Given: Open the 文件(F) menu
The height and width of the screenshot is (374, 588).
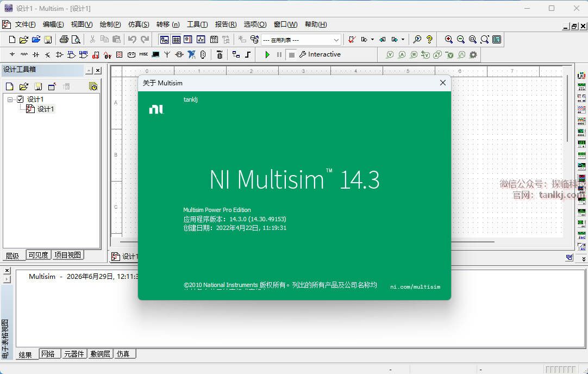Looking at the screenshot, I should point(25,24).
